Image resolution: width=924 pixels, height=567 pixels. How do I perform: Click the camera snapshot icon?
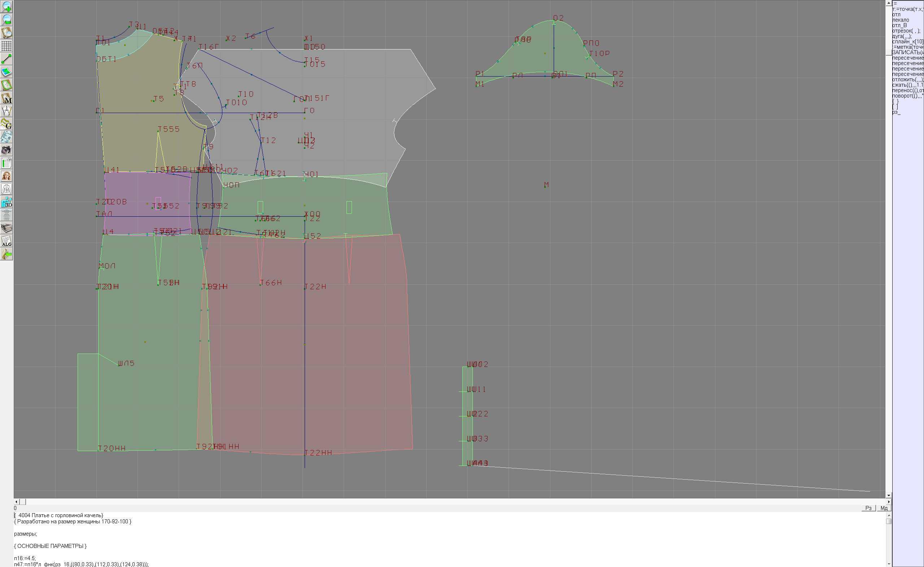pos(6,150)
